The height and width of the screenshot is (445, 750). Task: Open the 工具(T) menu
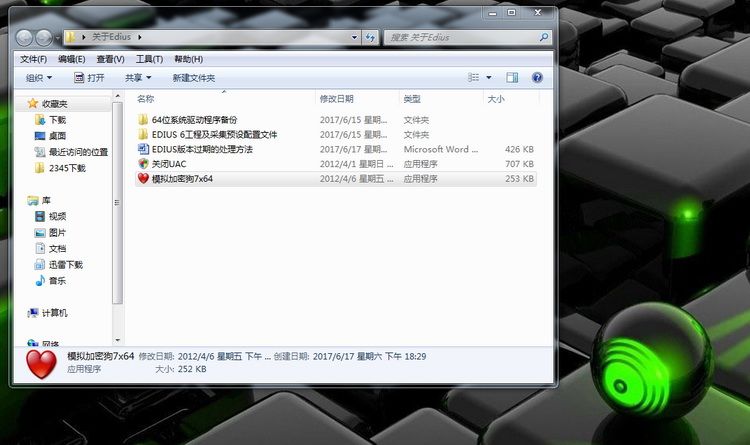tap(149, 59)
